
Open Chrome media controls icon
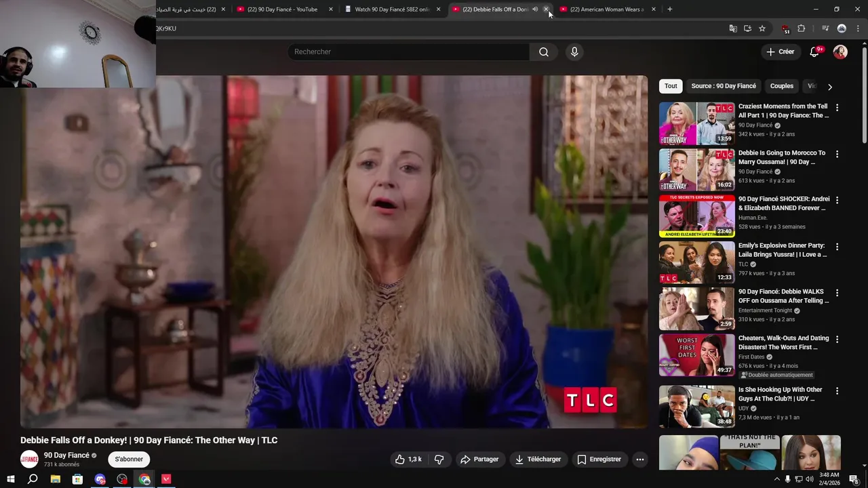(825, 28)
